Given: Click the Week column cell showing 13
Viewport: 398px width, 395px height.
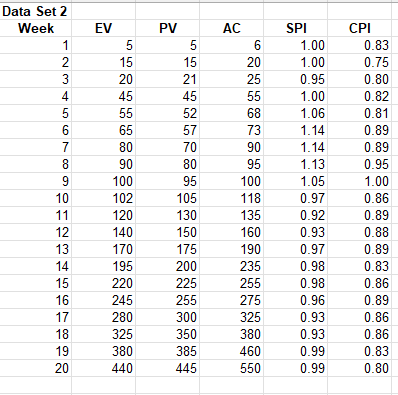Looking at the screenshot, I should [x=35, y=249].
